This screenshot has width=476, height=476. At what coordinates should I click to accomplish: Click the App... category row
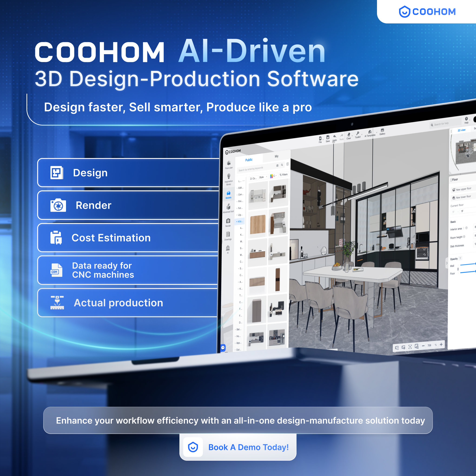[x=238, y=343]
